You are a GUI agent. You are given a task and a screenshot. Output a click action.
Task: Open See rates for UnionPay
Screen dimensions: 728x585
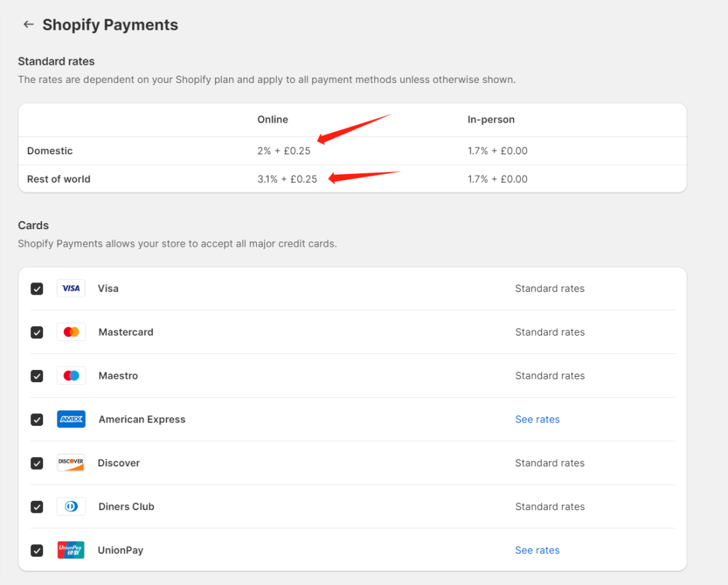pyautogui.click(x=537, y=550)
